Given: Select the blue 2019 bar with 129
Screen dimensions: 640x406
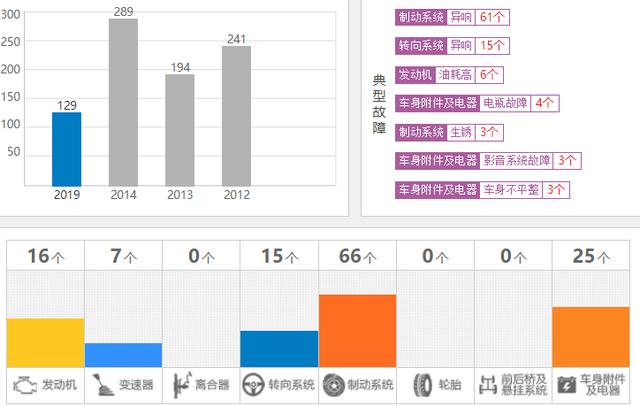Looking at the screenshot, I should (x=67, y=149).
